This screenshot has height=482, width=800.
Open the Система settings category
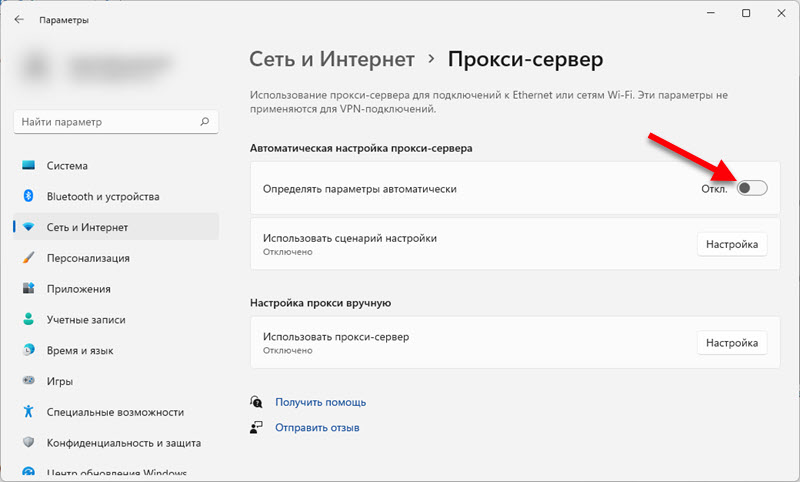[67, 166]
